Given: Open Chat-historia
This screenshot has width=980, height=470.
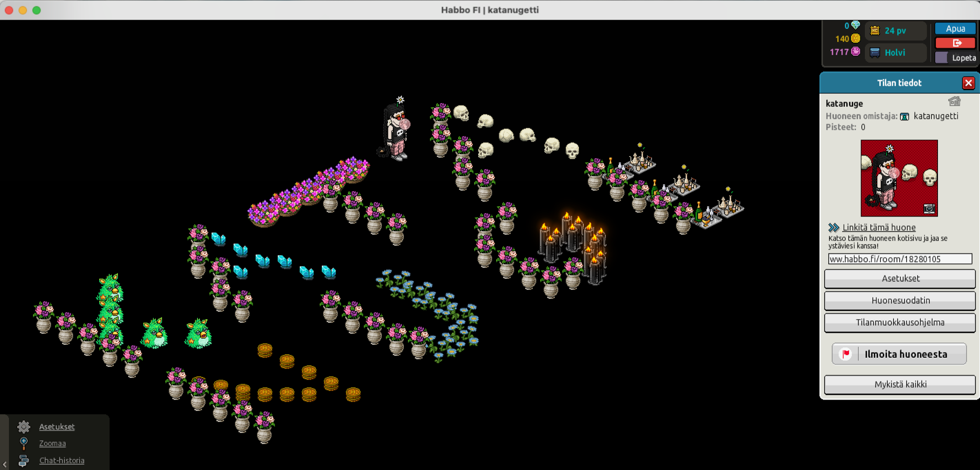Looking at the screenshot, I should click(x=62, y=460).
